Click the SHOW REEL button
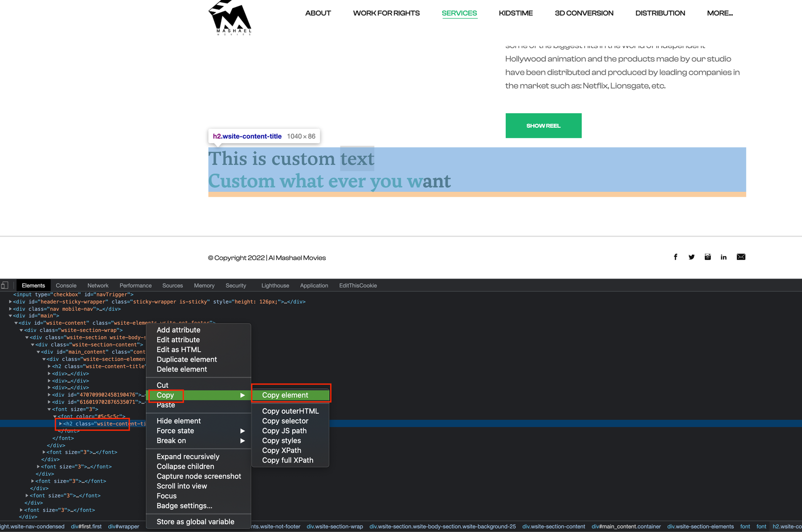This screenshot has height=532, width=802. [543, 125]
